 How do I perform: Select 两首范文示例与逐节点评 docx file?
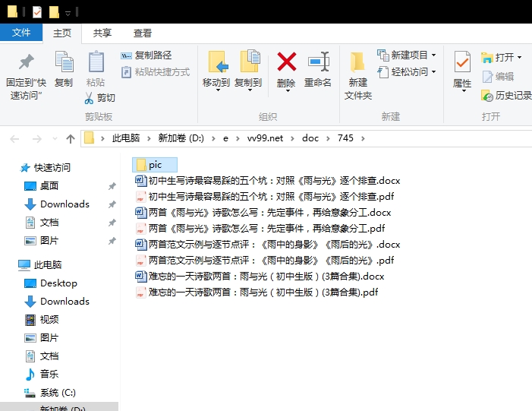coord(267,244)
